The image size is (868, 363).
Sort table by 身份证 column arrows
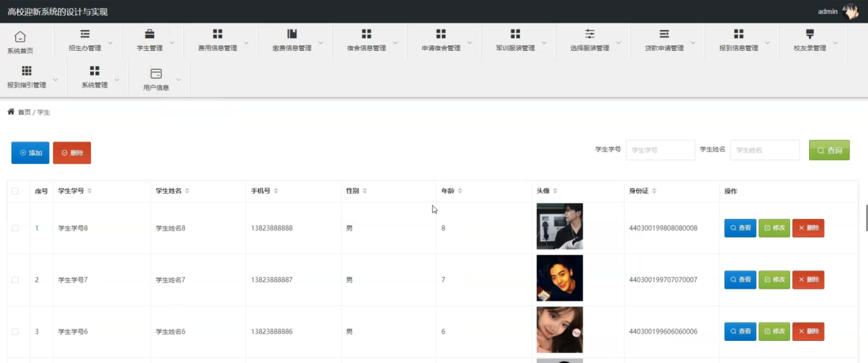(654, 192)
